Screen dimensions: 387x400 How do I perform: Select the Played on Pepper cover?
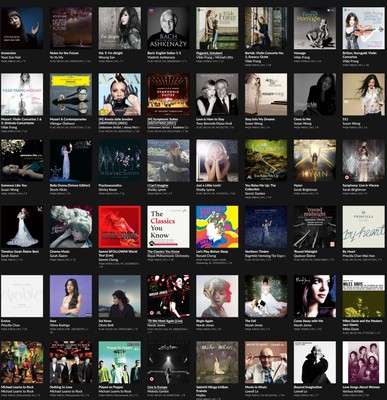point(120,362)
